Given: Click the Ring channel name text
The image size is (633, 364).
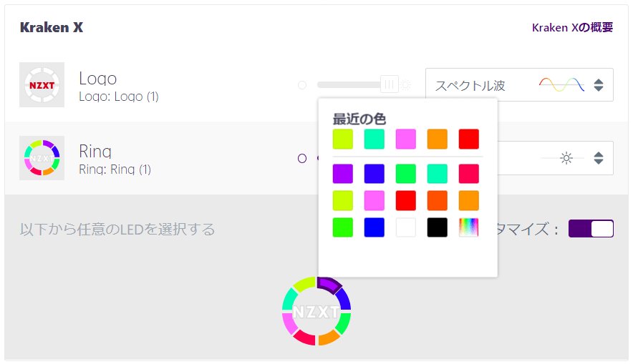Looking at the screenshot, I should point(95,152).
